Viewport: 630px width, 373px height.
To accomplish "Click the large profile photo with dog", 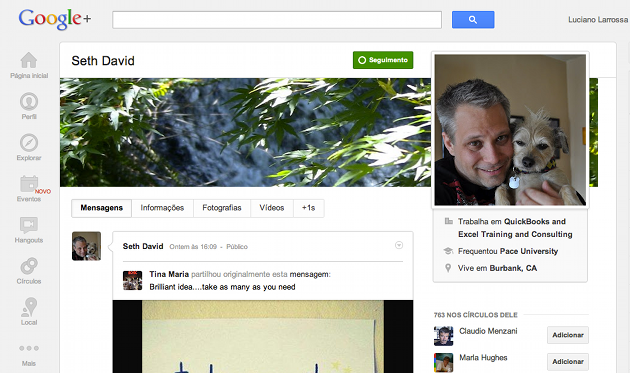I will (x=510, y=130).
